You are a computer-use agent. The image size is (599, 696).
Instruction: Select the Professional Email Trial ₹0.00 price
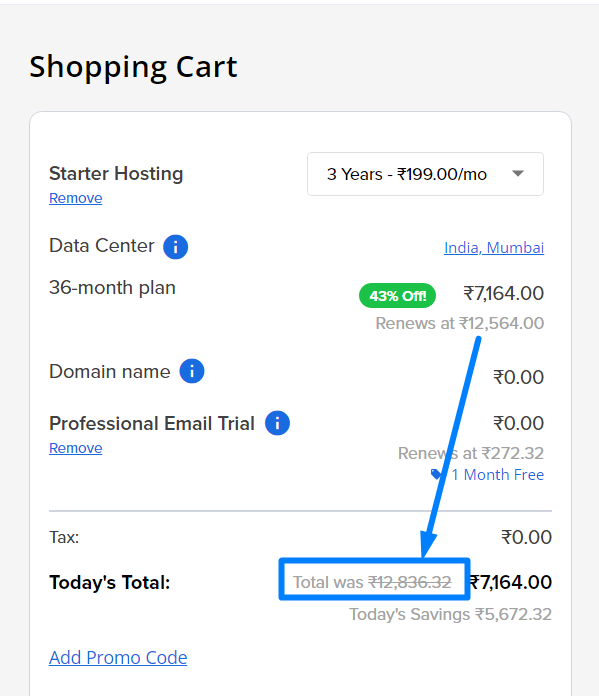click(519, 423)
